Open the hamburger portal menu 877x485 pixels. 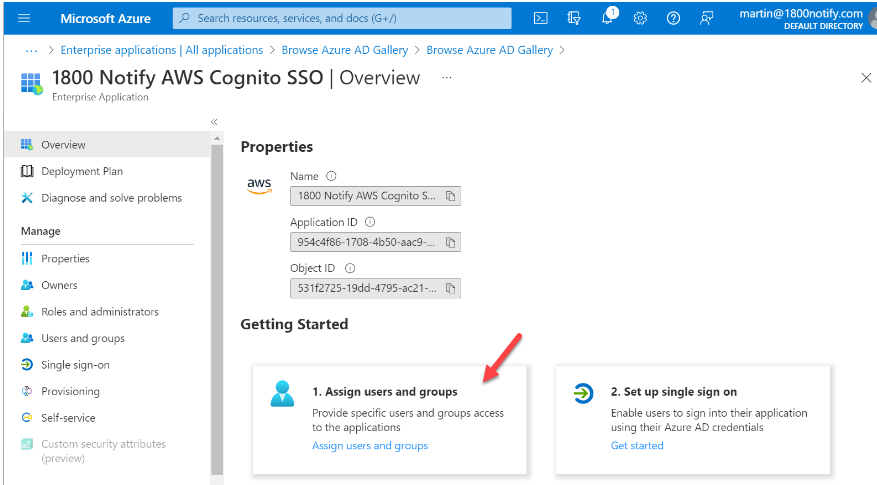point(24,18)
